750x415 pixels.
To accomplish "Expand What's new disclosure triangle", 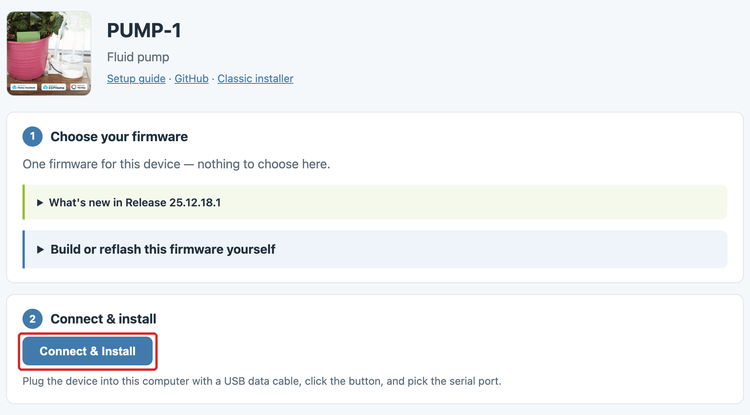I will point(40,203).
